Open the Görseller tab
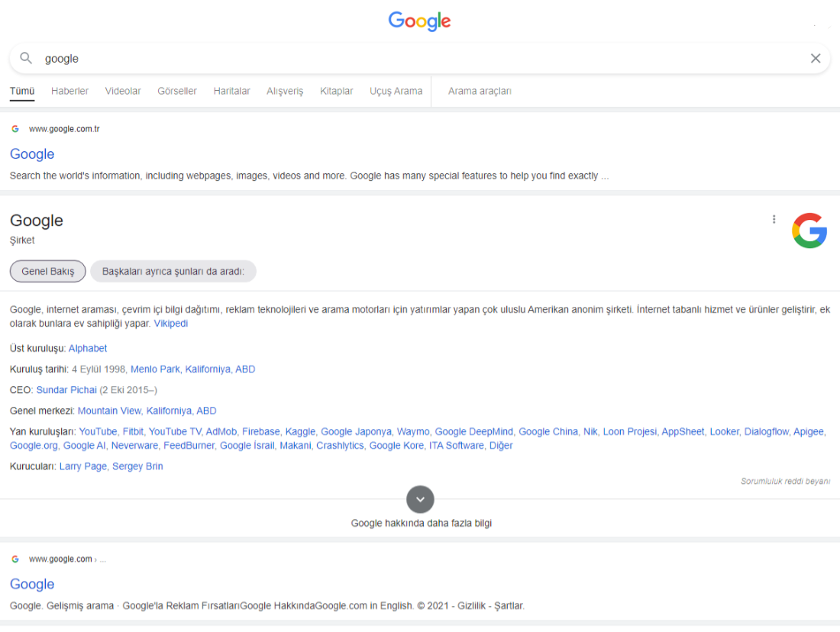This screenshot has width=840, height=632. click(177, 91)
